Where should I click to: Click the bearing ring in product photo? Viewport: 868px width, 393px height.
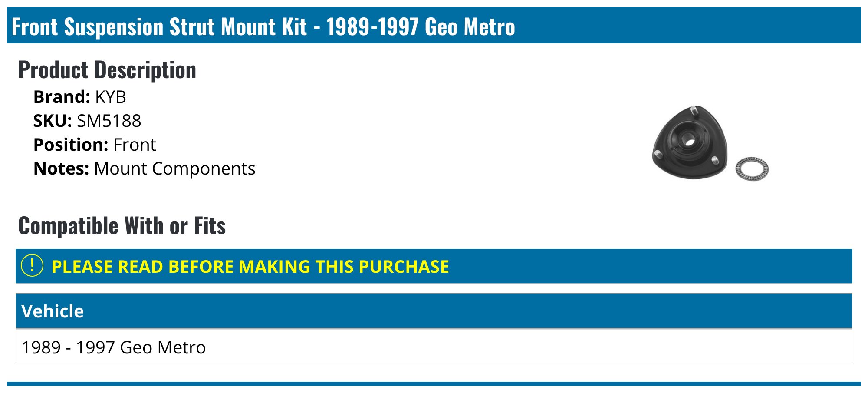tap(752, 169)
